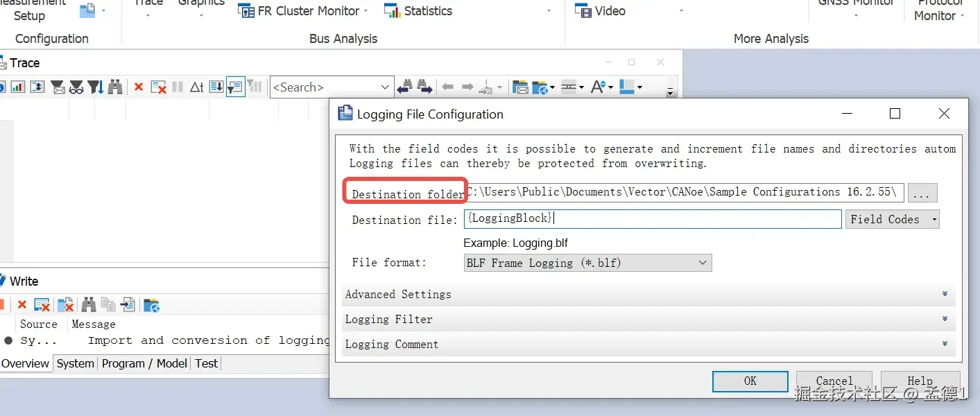Click the binoculars with left arrow icon
The image size is (980, 416).
(405, 87)
